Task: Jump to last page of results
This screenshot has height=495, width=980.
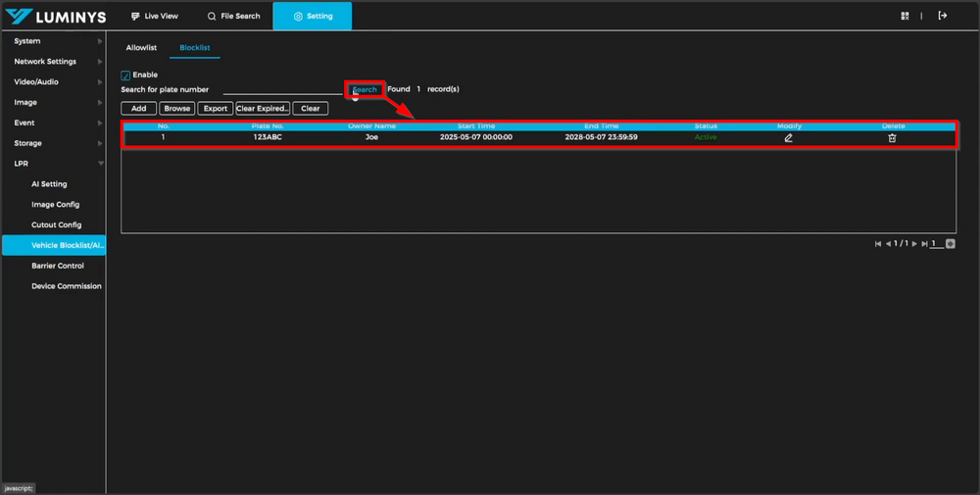Action: 923,244
